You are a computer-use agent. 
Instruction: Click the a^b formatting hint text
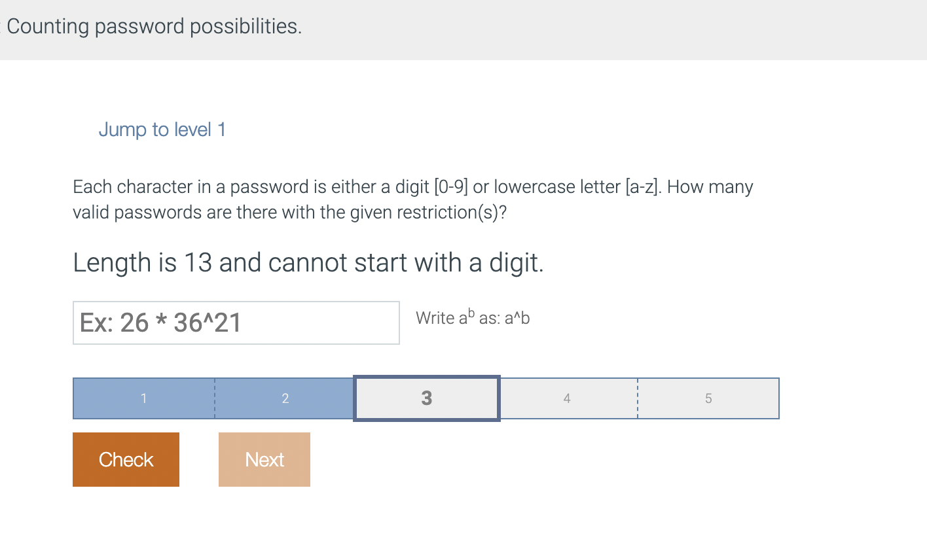click(x=473, y=318)
